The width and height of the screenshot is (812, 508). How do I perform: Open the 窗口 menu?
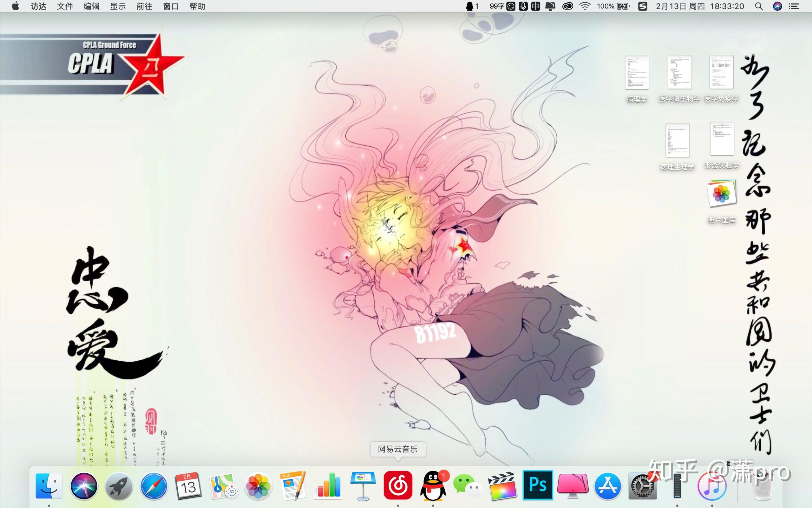pyautogui.click(x=171, y=6)
